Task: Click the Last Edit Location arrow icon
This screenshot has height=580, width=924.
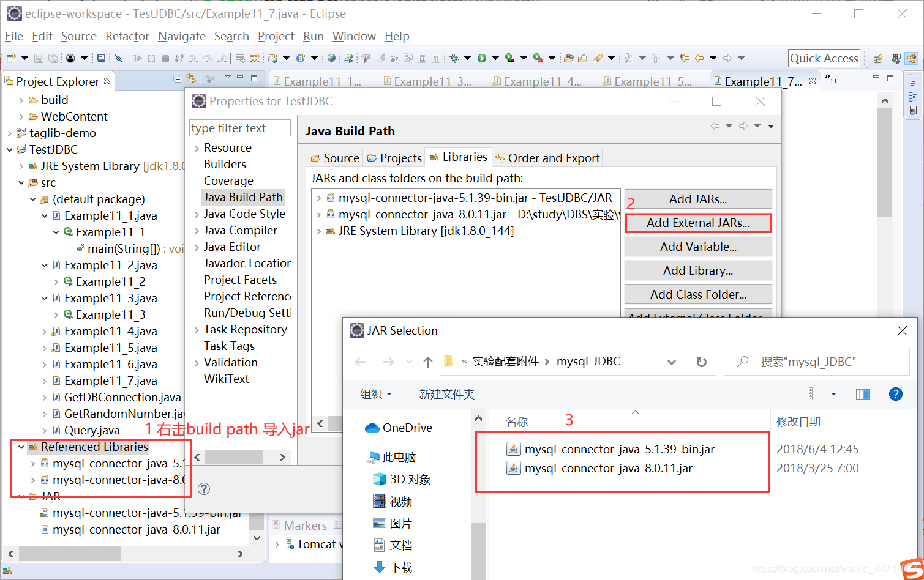Action: click(x=685, y=58)
